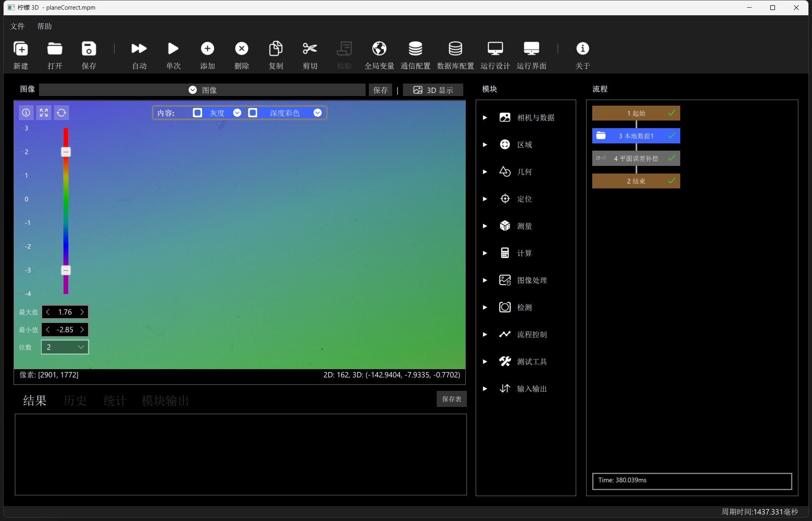The height and width of the screenshot is (521, 812).
Task: Click the 定位 locate crosshair icon
Action: 505,199
